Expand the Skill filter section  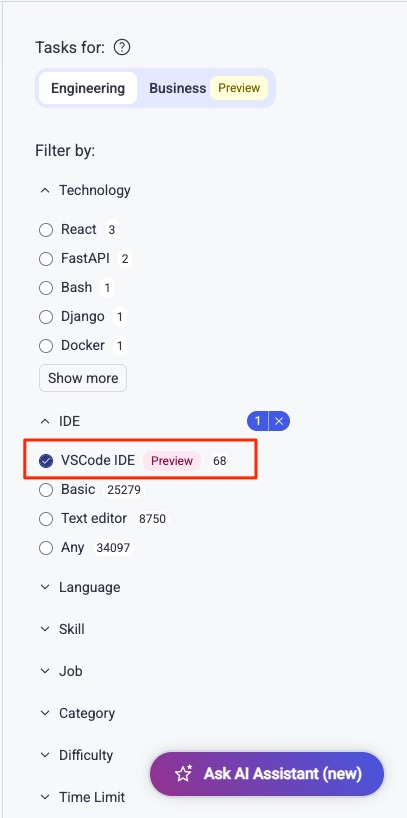pyautogui.click(x=45, y=630)
